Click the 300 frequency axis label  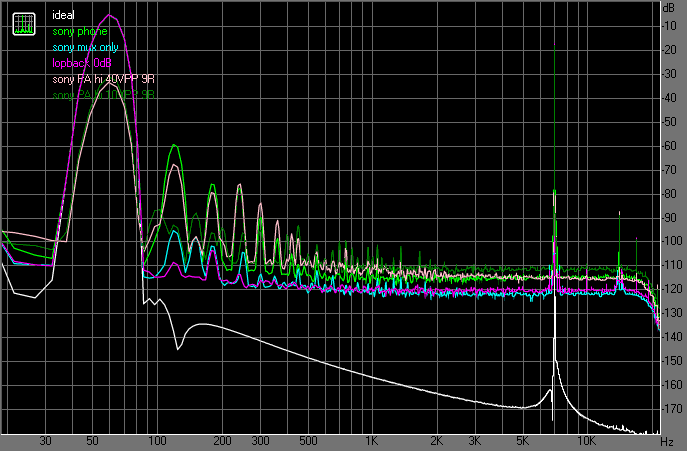tap(260, 440)
